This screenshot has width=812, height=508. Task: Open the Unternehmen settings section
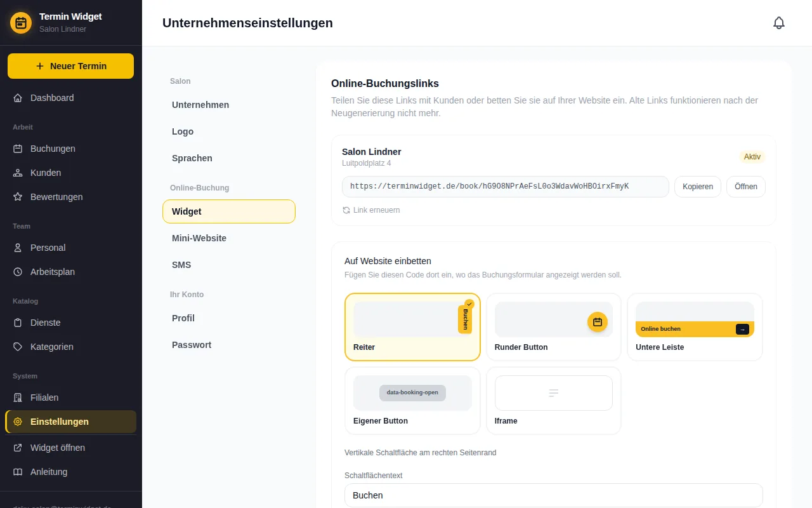pos(229,105)
